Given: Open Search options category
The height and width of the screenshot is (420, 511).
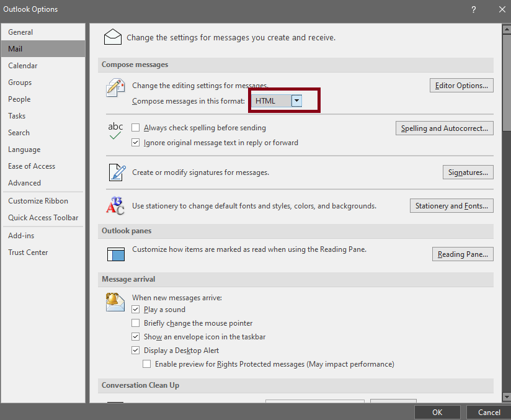Looking at the screenshot, I should click(43, 132).
